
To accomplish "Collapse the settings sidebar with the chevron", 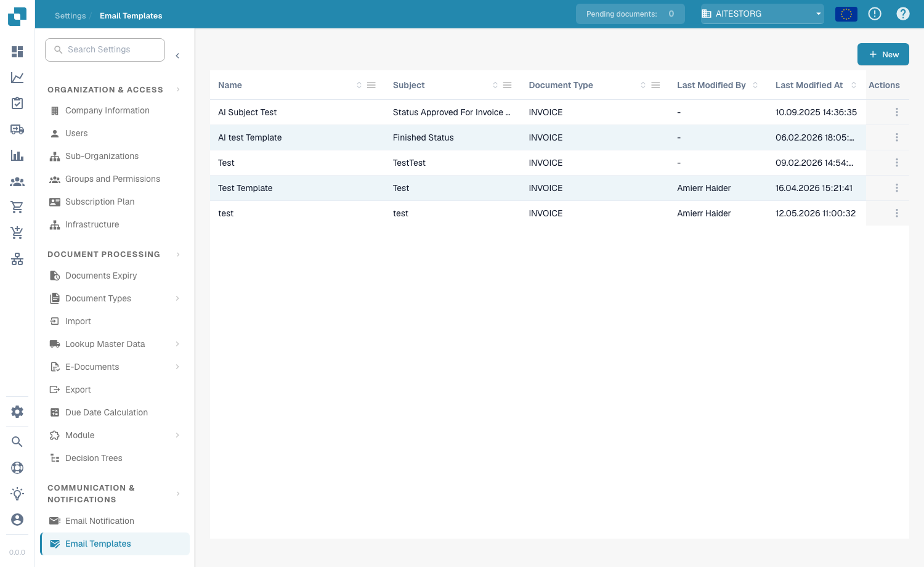I will 177,55.
